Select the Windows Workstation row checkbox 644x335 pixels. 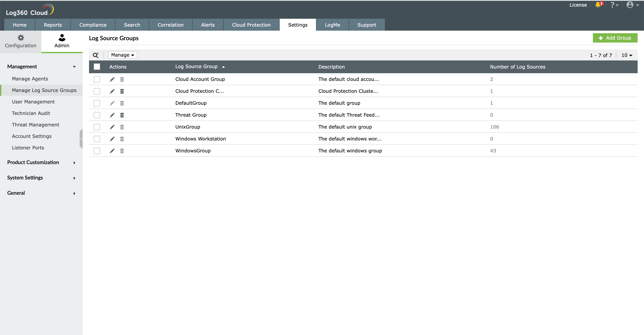pos(97,139)
